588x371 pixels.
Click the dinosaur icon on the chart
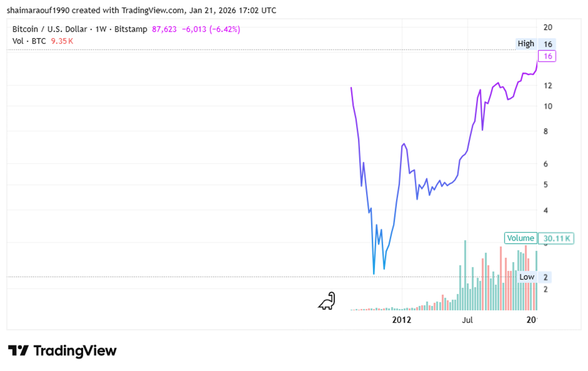pyautogui.click(x=327, y=301)
